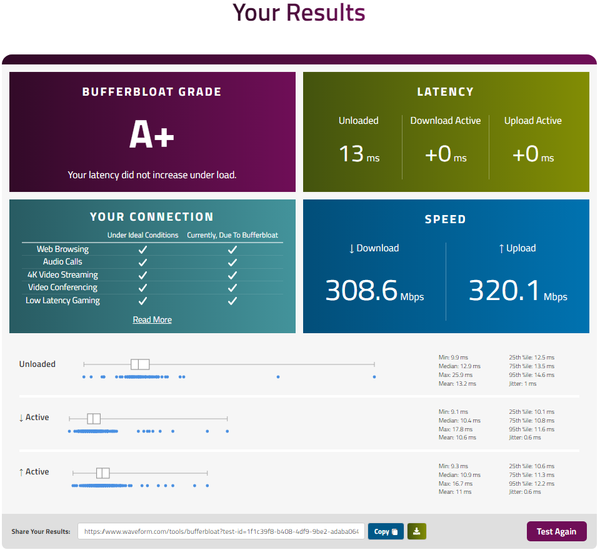The height and width of the screenshot is (552, 600).
Task: Click Audio Calls bufferbloat column checkmark
Action: coord(232,262)
